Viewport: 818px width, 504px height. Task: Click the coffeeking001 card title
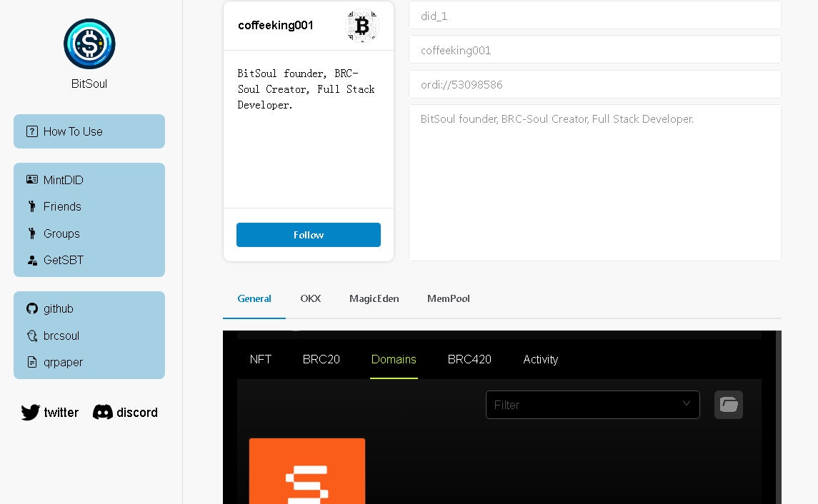coord(276,25)
